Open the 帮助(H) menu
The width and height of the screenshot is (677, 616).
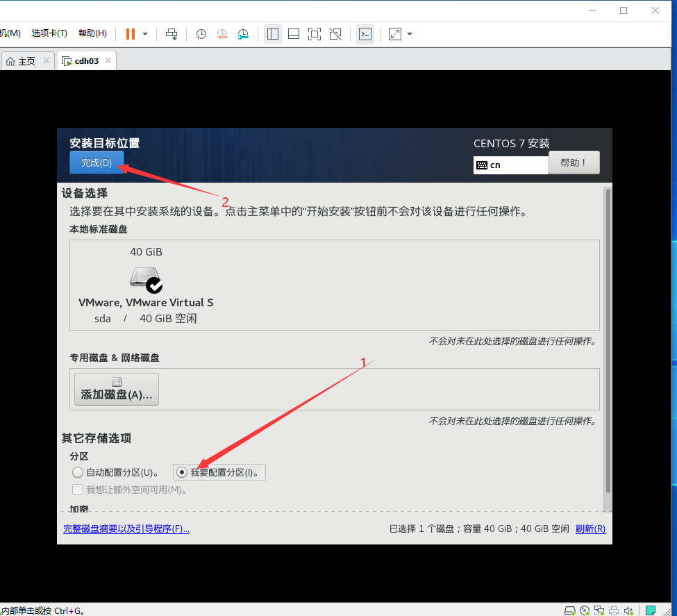pyautogui.click(x=92, y=33)
